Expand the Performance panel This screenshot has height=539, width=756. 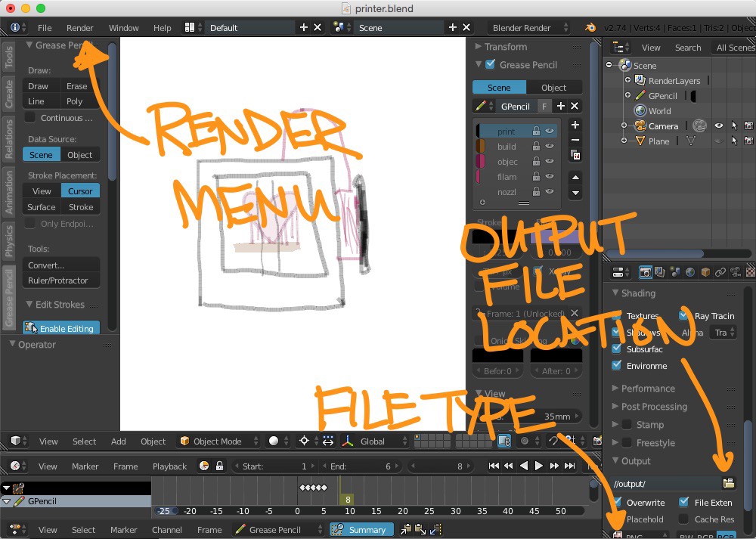(x=615, y=388)
